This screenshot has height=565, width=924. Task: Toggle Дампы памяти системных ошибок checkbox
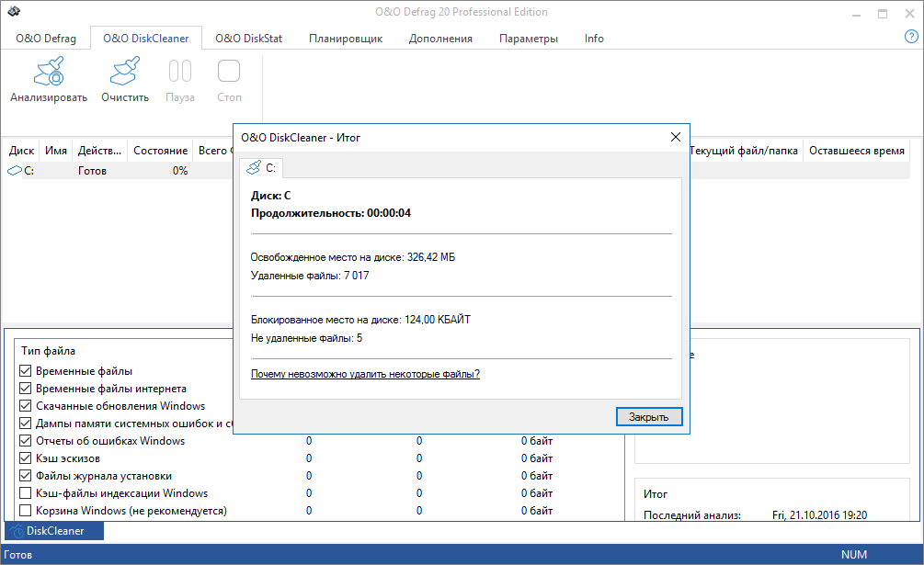pyautogui.click(x=26, y=424)
